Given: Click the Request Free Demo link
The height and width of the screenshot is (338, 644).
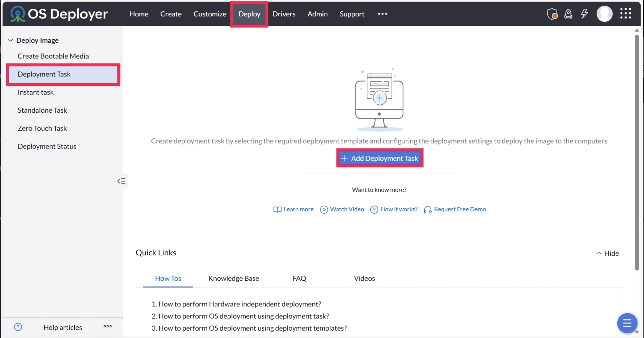Looking at the screenshot, I should [460, 209].
